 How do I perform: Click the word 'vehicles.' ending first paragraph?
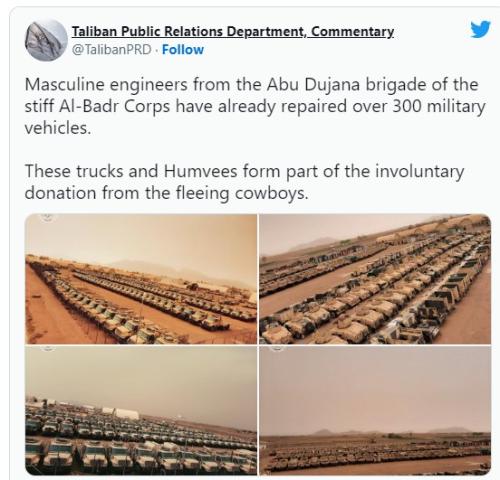tap(58, 128)
